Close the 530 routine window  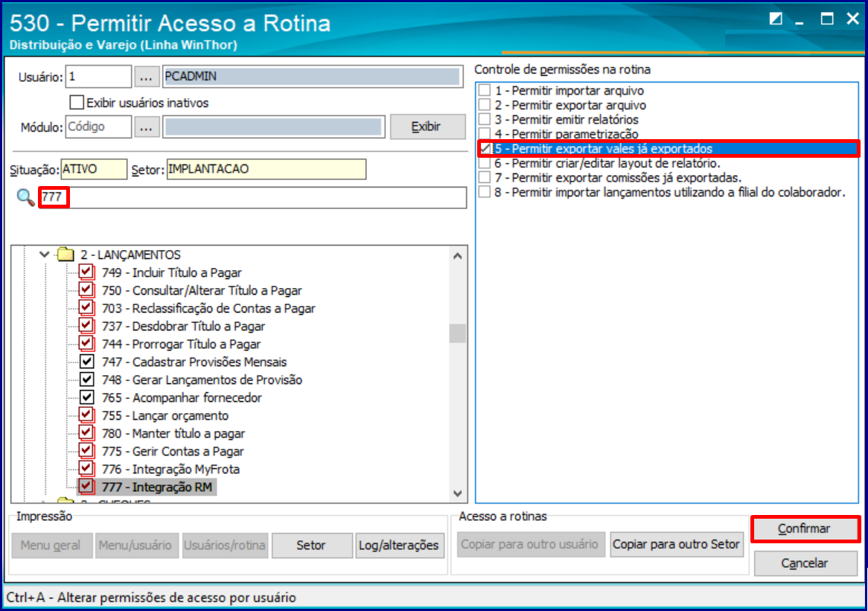tap(853, 19)
